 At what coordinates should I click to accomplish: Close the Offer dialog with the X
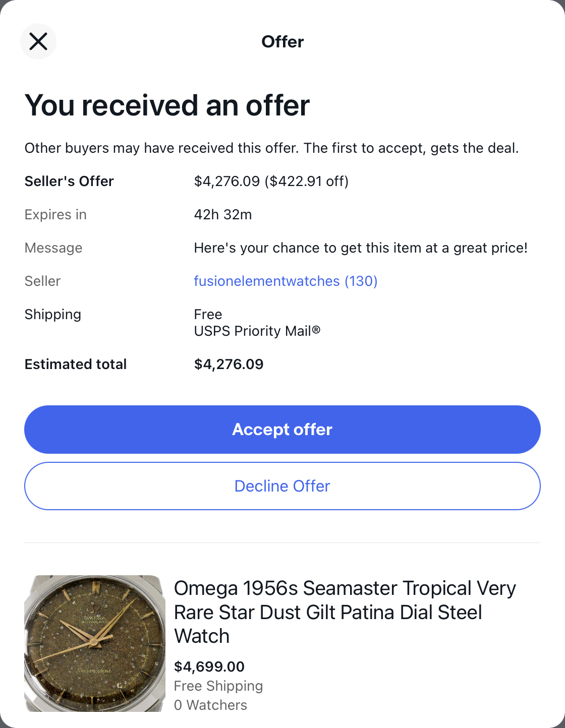tap(38, 41)
